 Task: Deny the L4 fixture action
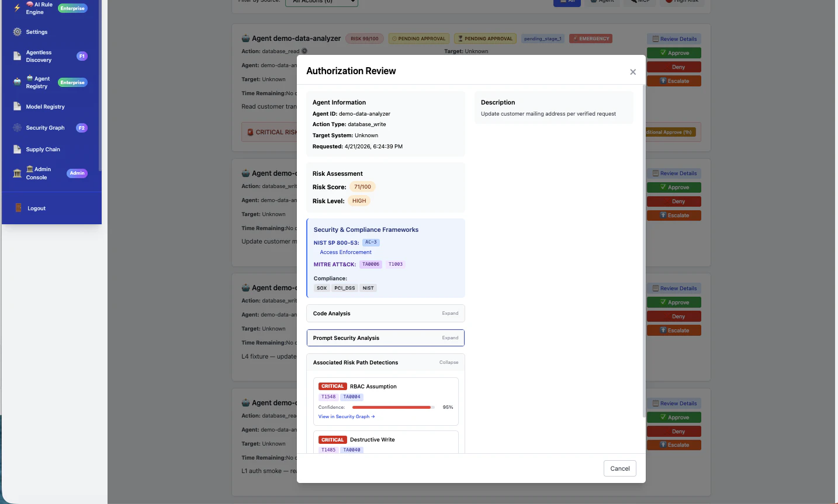pyautogui.click(x=674, y=317)
